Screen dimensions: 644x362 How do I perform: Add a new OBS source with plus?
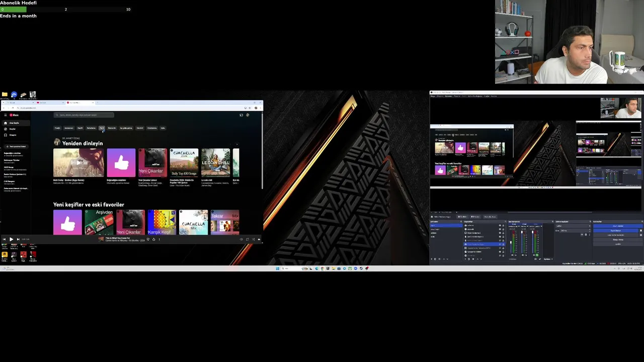click(x=465, y=259)
